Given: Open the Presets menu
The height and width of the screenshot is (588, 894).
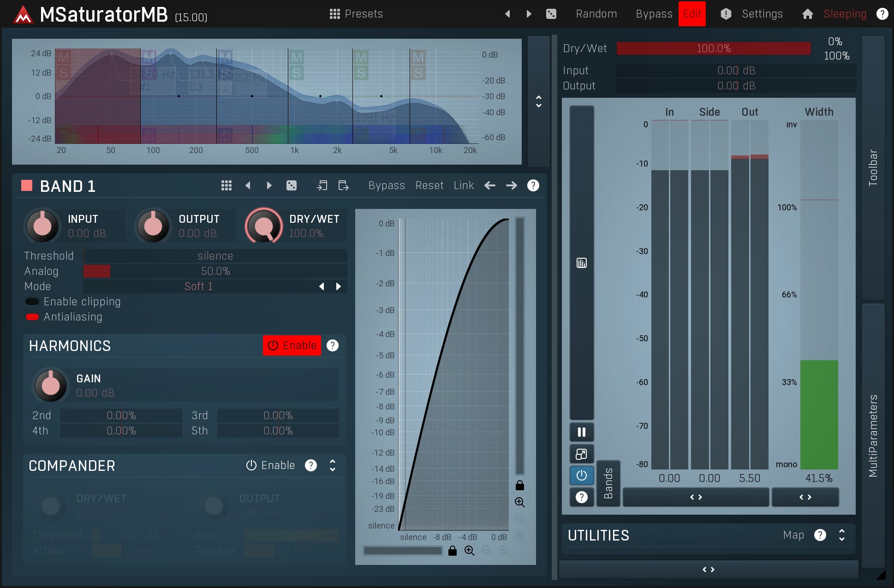Looking at the screenshot, I should coord(356,14).
